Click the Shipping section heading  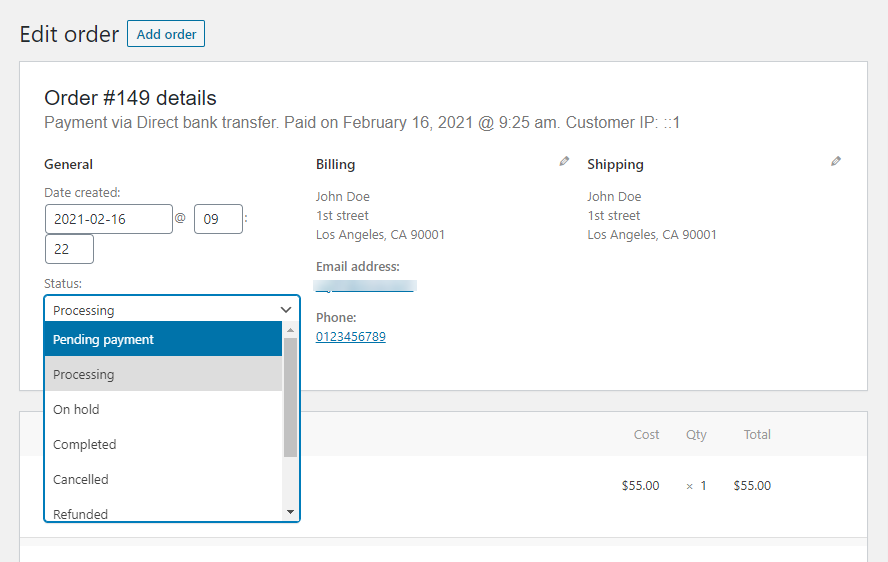pyautogui.click(x=615, y=165)
